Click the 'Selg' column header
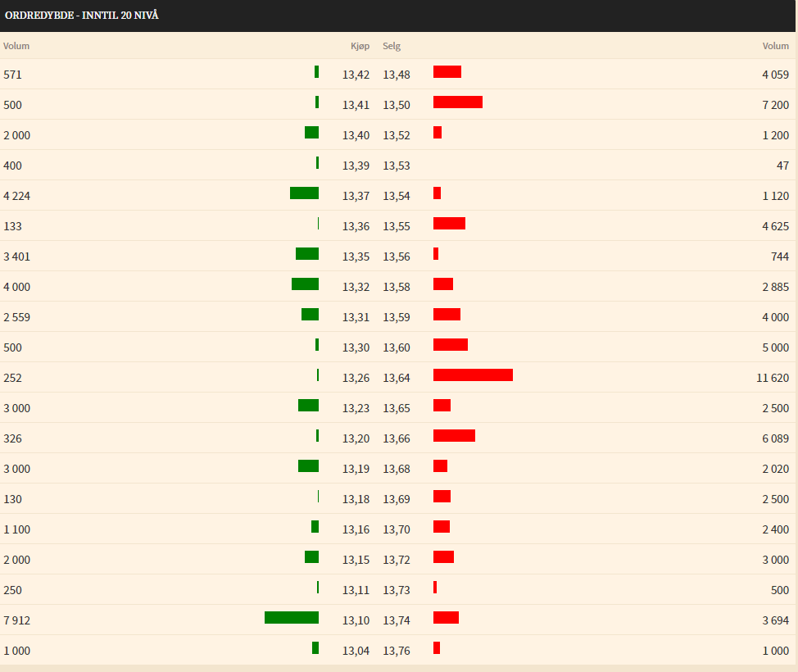Image resolution: width=798 pixels, height=672 pixels. 392,46
